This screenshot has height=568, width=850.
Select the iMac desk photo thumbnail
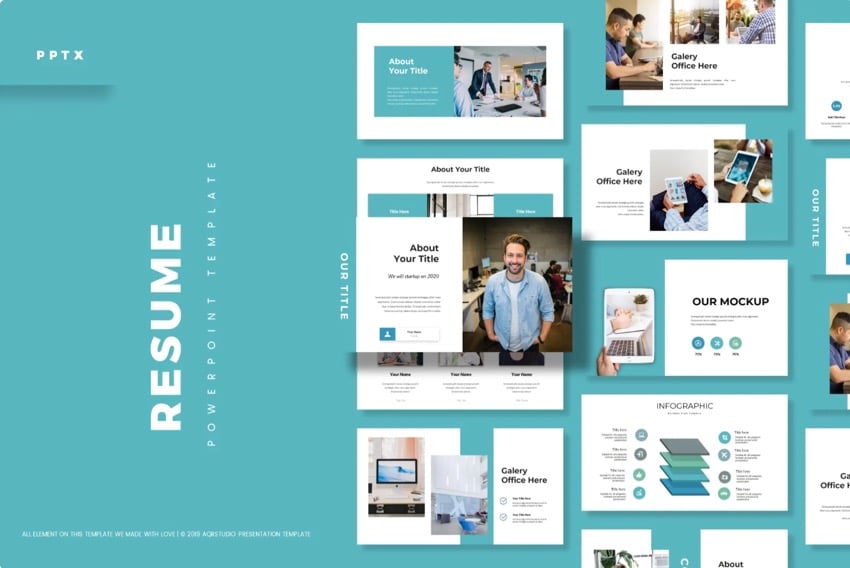396,476
